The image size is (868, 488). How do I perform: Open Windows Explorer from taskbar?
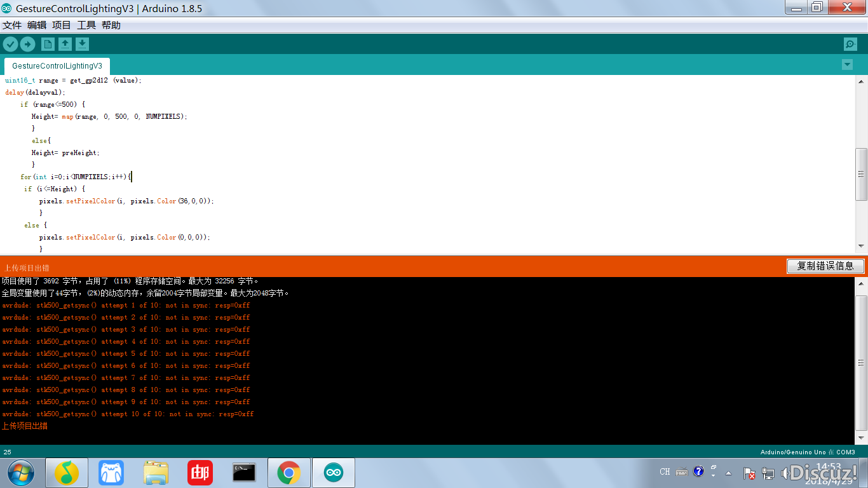click(x=156, y=473)
